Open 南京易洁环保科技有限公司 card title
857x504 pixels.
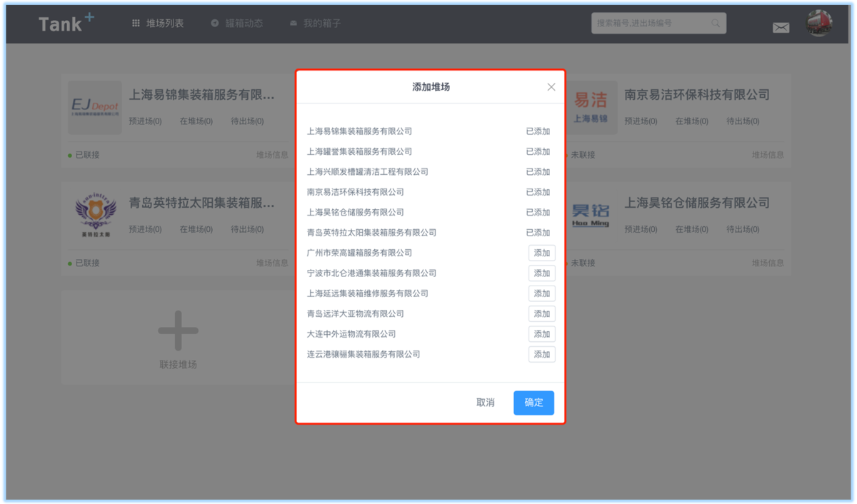point(697,95)
